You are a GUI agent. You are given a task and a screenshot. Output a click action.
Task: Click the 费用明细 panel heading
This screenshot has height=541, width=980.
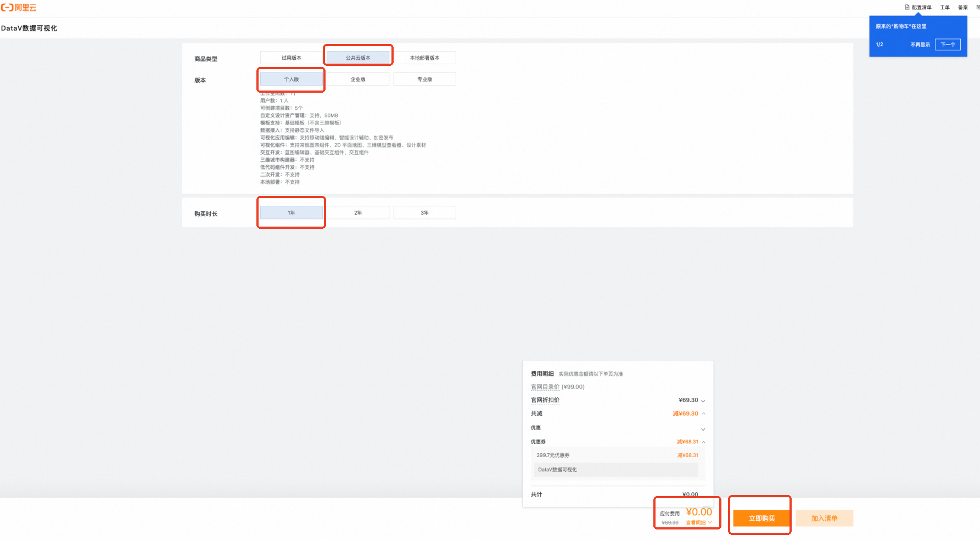point(542,374)
